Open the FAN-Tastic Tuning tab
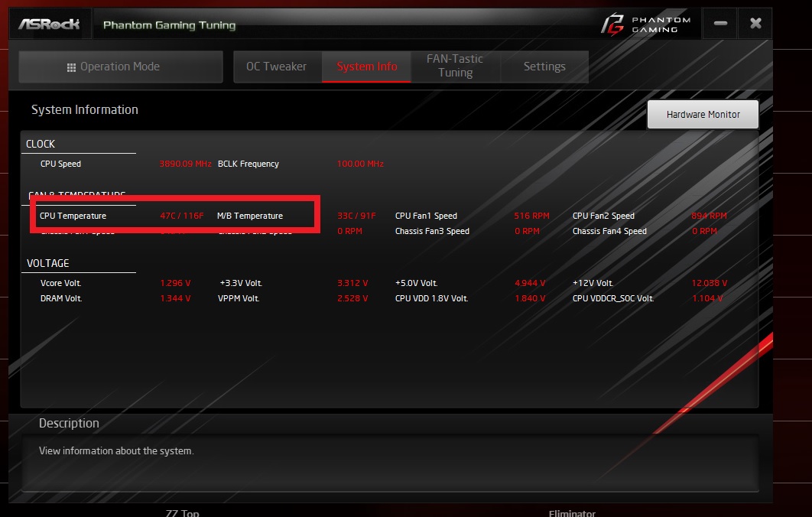This screenshot has width=812, height=517. click(x=455, y=67)
